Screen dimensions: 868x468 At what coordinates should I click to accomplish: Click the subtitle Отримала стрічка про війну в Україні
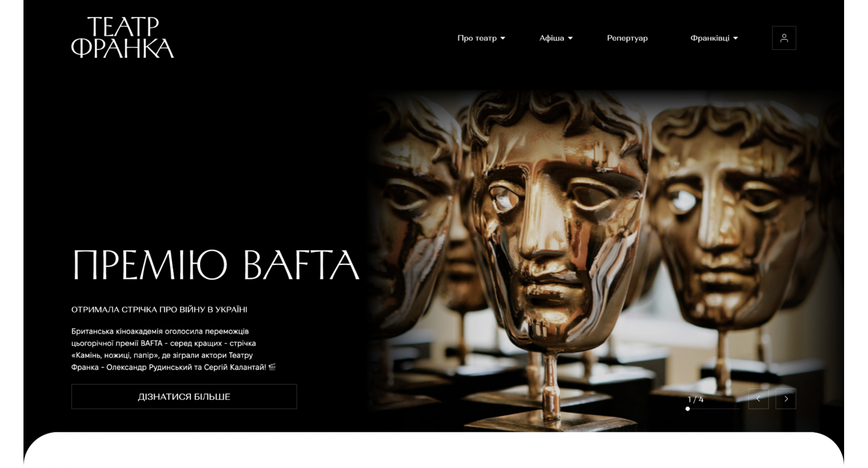(159, 310)
